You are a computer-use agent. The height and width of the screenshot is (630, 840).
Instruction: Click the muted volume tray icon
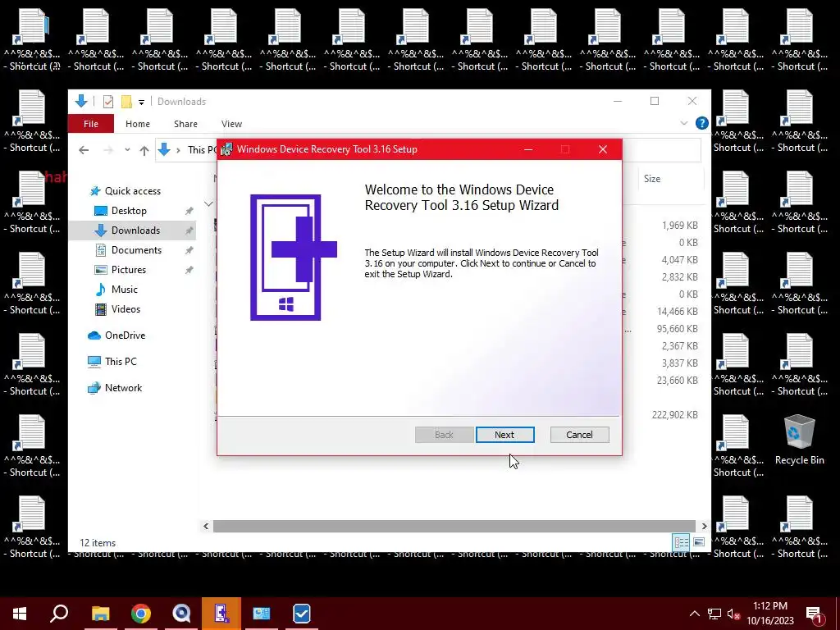click(733, 614)
